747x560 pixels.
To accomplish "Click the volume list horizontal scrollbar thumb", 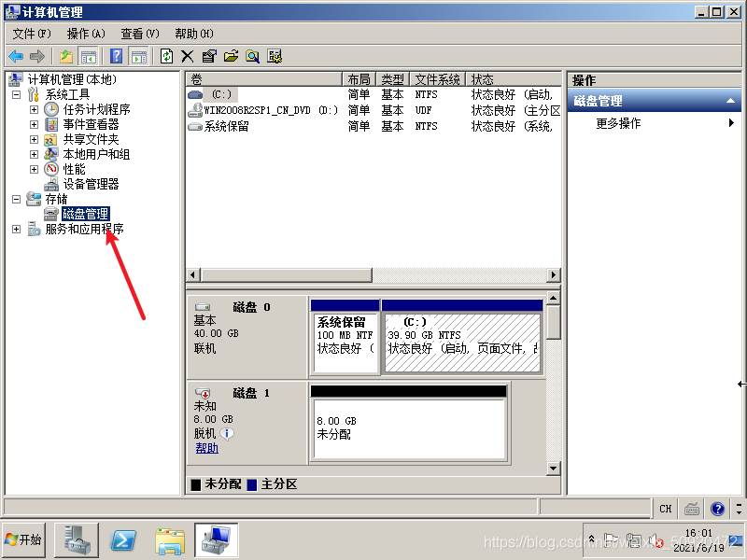I will coord(287,274).
